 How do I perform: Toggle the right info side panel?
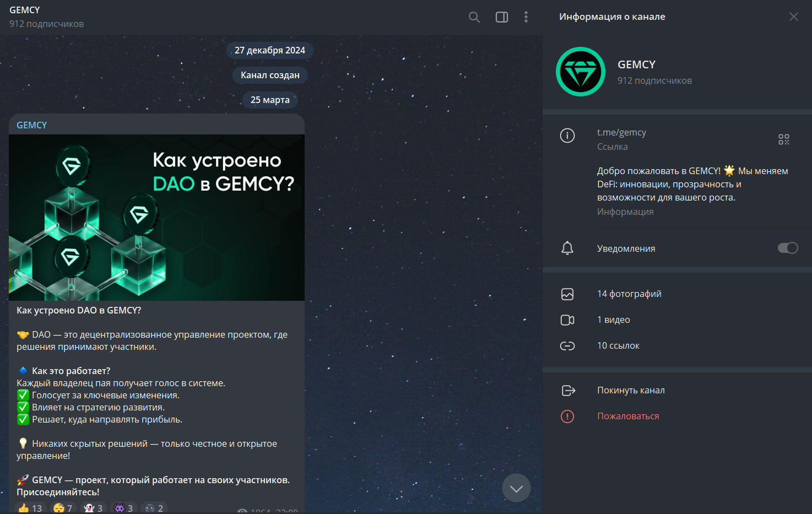tap(502, 17)
